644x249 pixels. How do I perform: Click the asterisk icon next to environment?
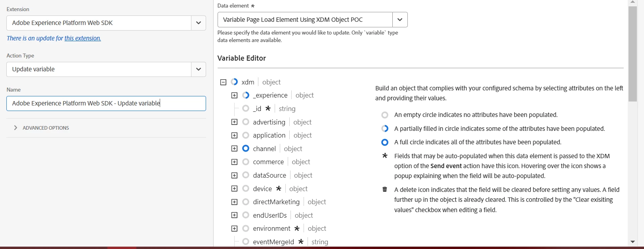click(x=297, y=228)
